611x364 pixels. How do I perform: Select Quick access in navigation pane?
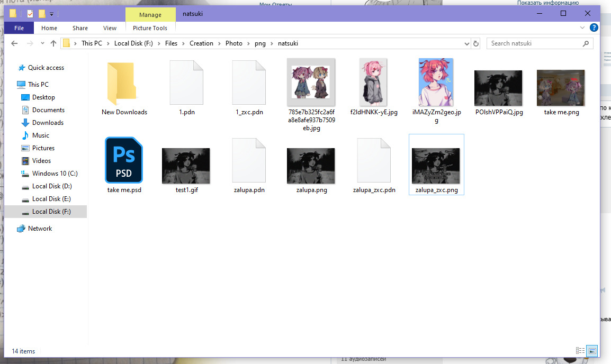pos(46,68)
